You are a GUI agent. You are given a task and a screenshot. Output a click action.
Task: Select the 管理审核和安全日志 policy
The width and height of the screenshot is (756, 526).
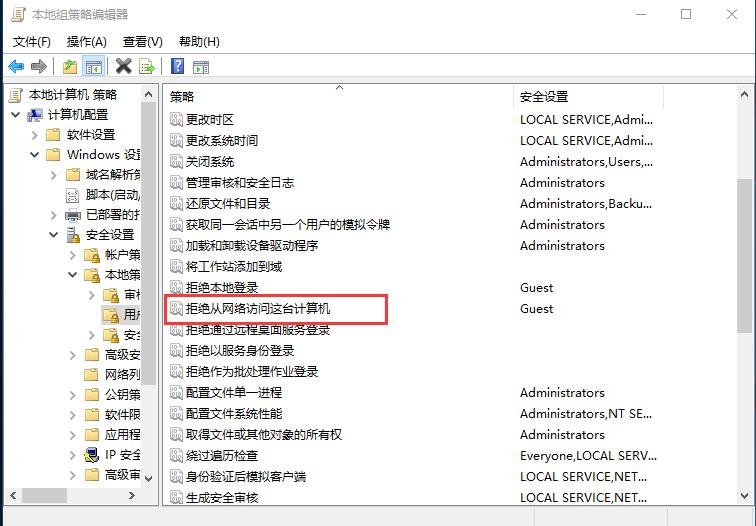(x=240, y=182)
